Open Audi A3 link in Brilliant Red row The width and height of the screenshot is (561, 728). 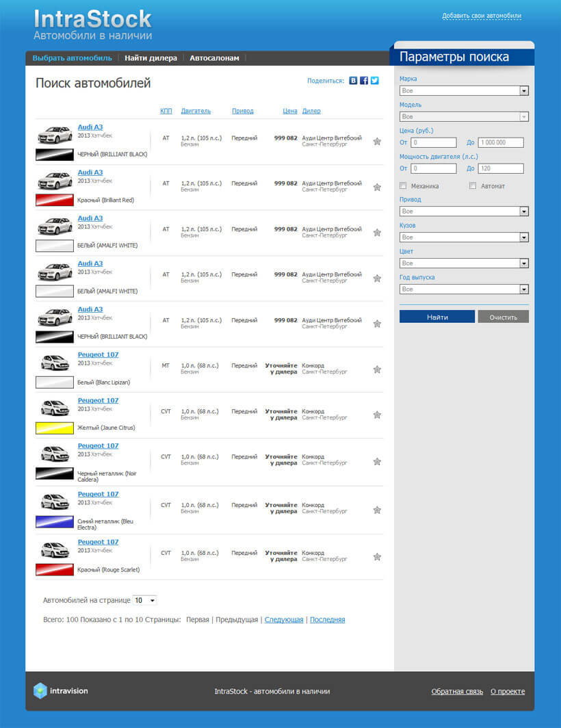pos(90,172)
